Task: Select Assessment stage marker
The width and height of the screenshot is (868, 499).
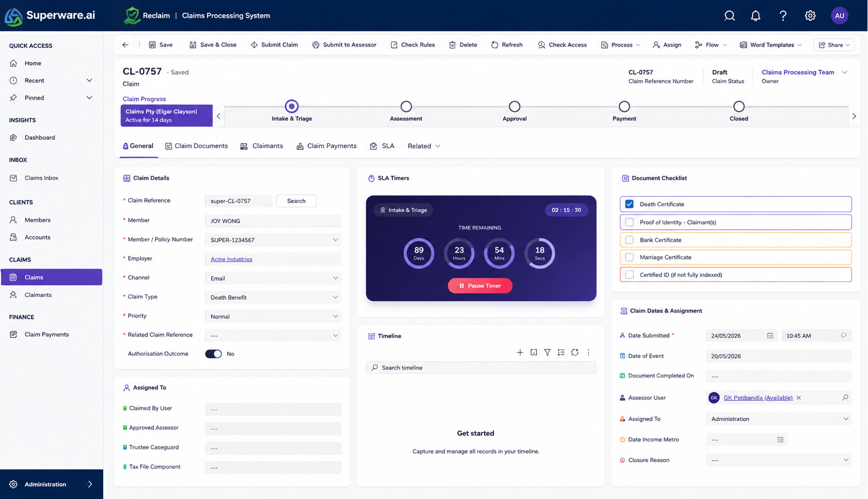Action: click(x=406, y=107)
